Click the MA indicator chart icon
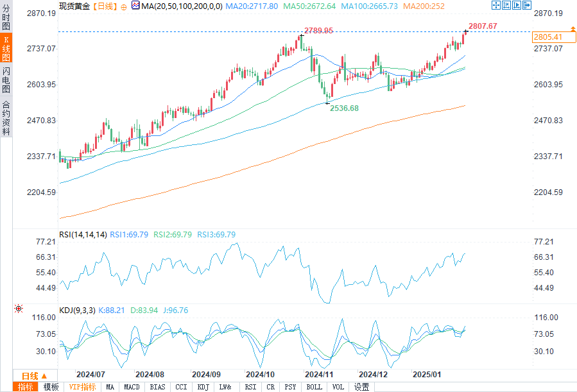This screenshot has width=577, height=392. [x=135, y=6]
